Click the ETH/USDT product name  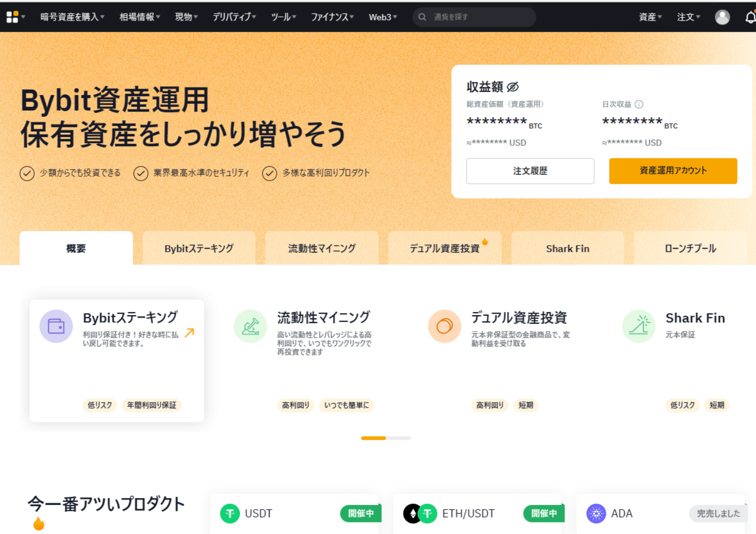468,513
